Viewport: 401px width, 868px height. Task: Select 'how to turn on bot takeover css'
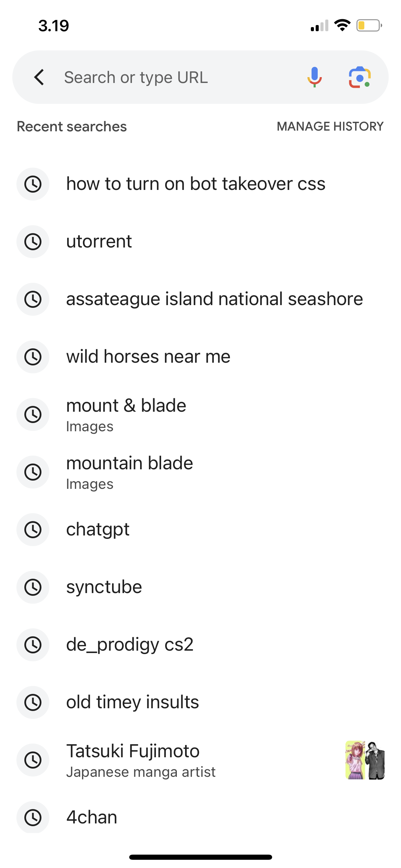pos(200,184)
